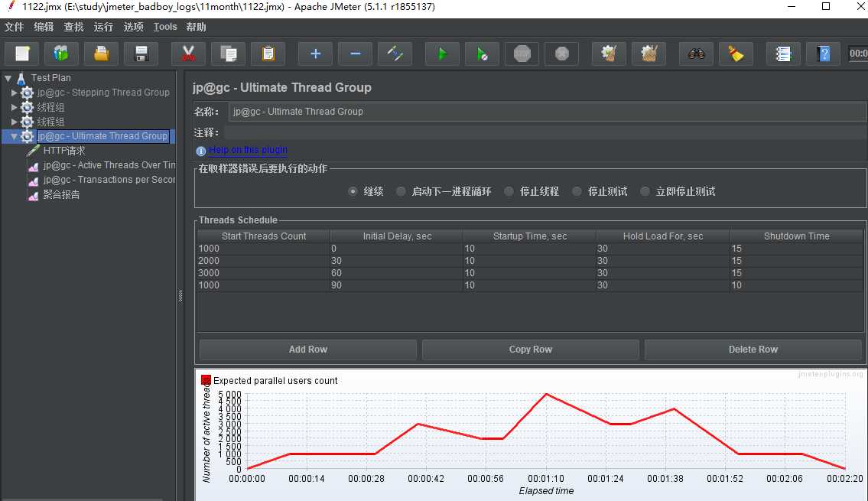
Task: Open the Templates icon in toolbar
Action: click(x=61, y=54)
